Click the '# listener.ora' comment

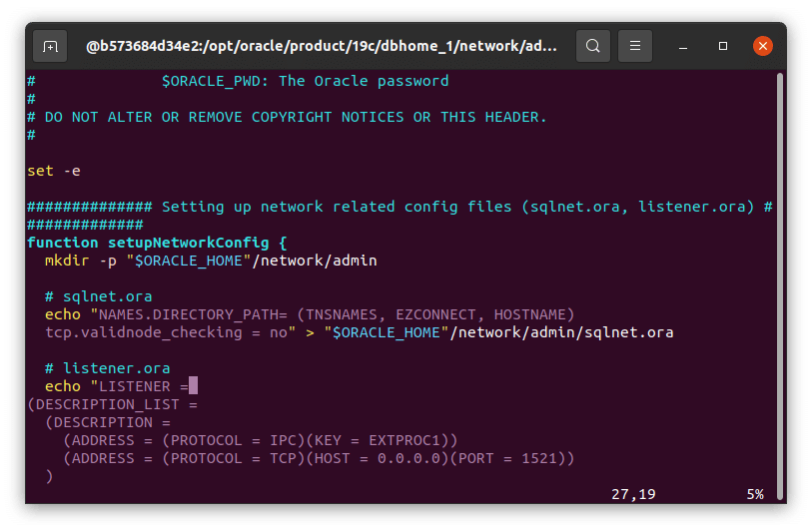pos(107,368)
